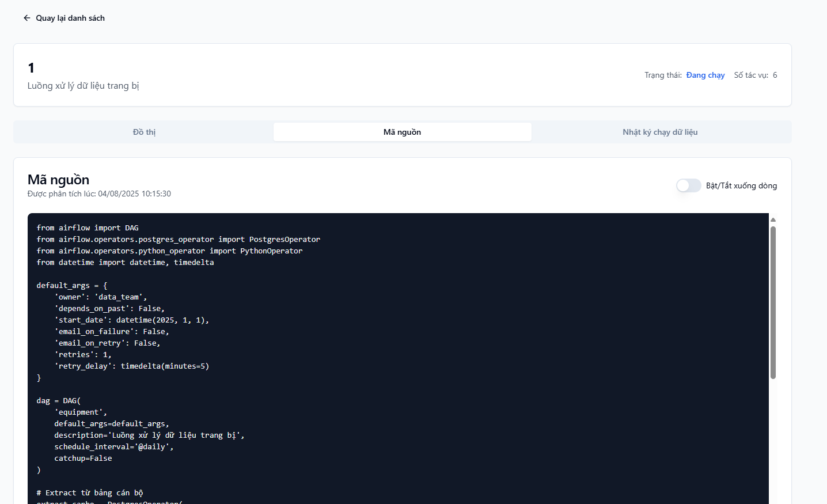Click the 'catchup=False' line
The width and height of the screenshot is (827, 504).
pos(83,458)
